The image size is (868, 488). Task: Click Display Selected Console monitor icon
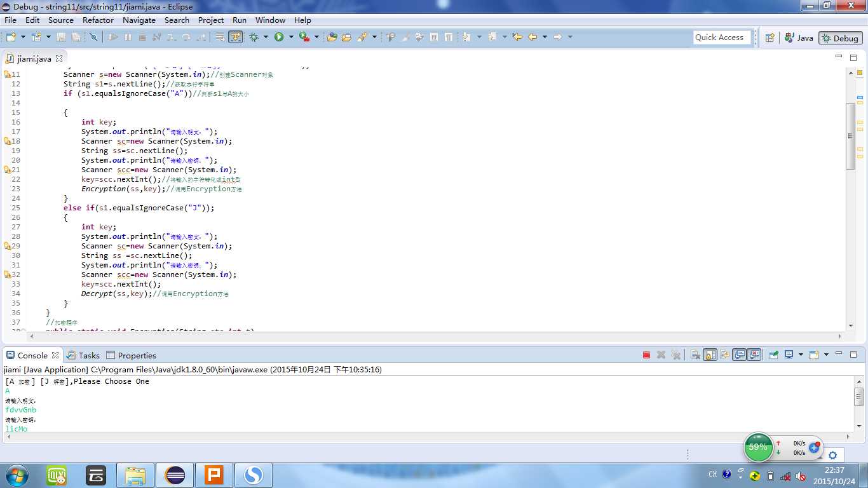pyautogui.click(x=789, y=355)
